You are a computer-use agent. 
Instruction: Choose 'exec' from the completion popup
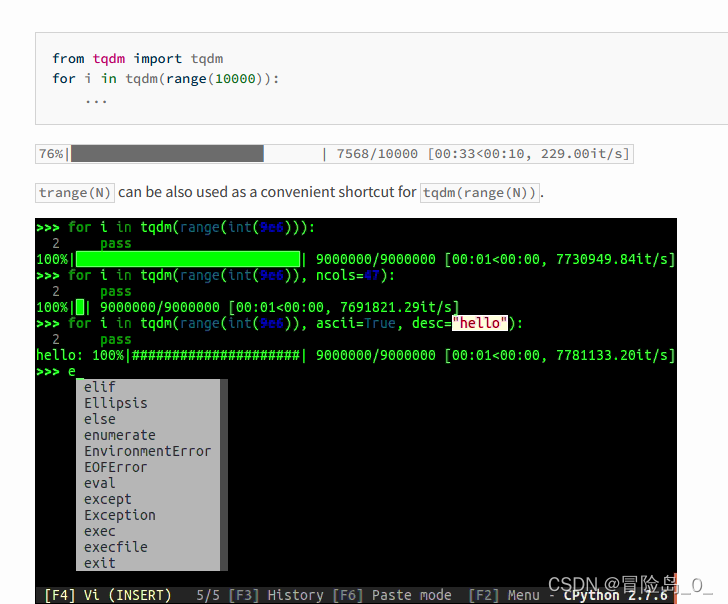100,531
